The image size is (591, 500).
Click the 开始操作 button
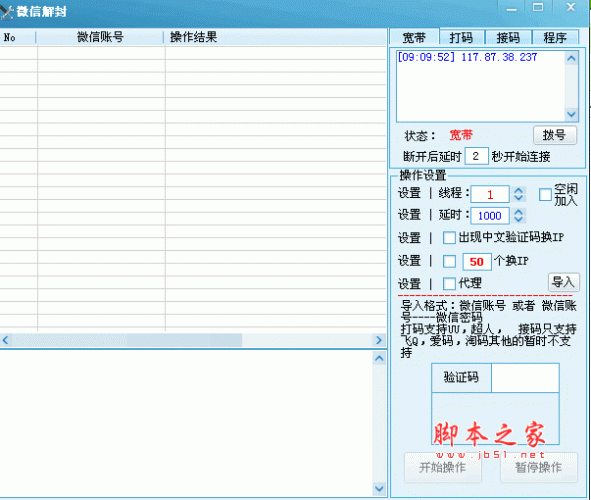[442, 468]
